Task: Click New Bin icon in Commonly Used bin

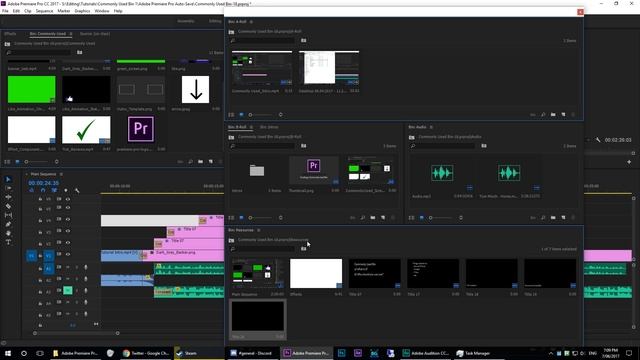Action: 200,162
